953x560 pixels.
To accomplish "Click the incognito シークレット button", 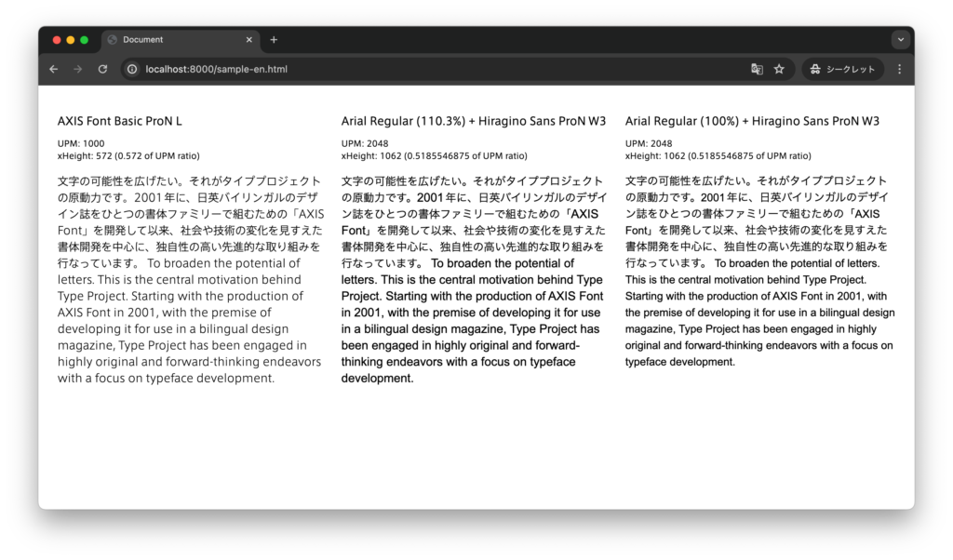I will coord(842,69).
